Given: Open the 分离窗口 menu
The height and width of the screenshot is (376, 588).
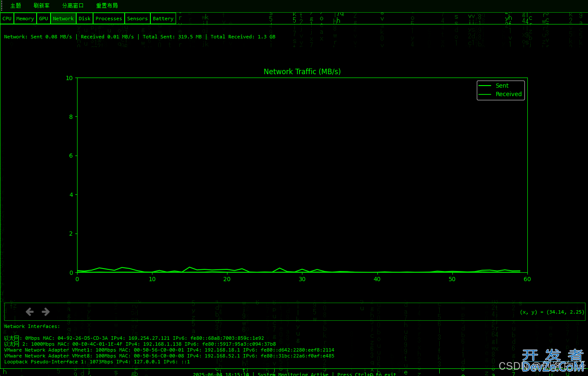Looking at the screenshot, I should click(73, 6).
